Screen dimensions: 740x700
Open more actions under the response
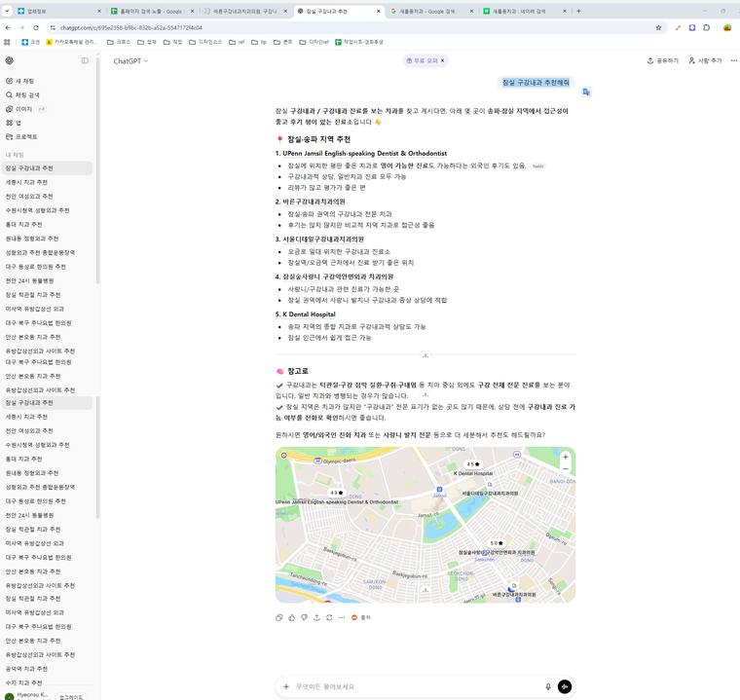pos(342,617)
